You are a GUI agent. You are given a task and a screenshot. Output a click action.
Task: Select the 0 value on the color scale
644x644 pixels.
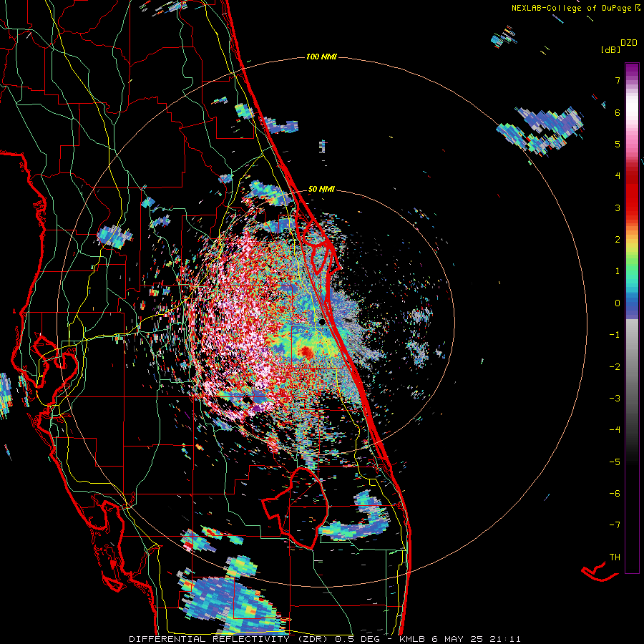[x=618, y=303]
